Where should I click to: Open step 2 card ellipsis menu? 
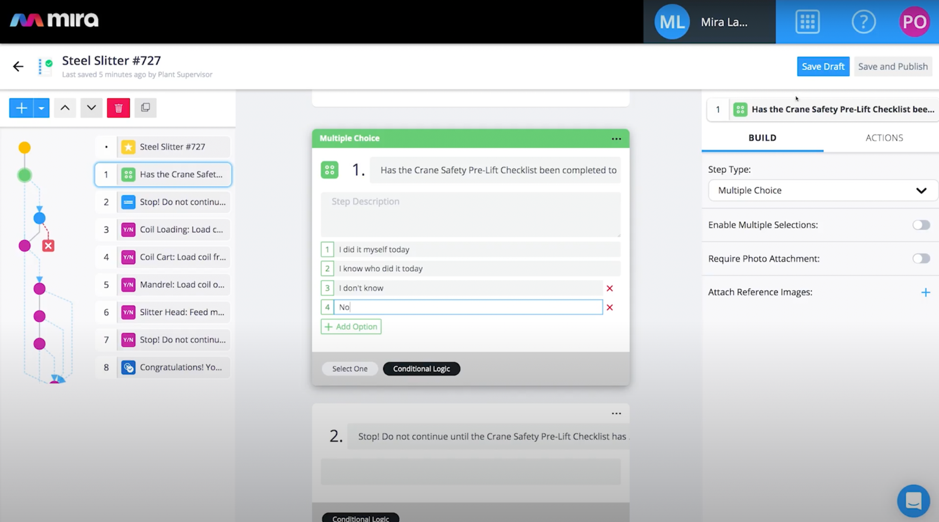[x=616, y=413]
